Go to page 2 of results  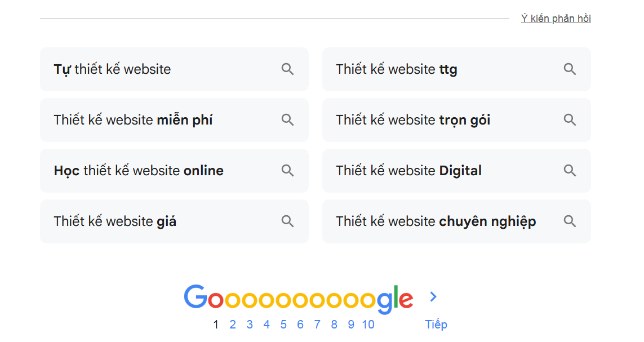click(233, 325)
